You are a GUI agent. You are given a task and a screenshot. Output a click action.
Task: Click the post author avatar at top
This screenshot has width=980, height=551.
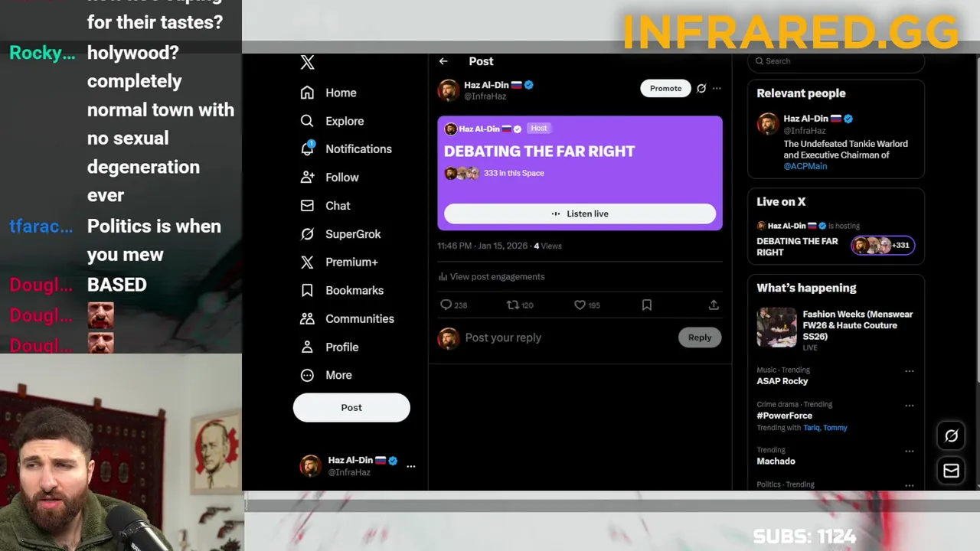(x=449, y=90)
